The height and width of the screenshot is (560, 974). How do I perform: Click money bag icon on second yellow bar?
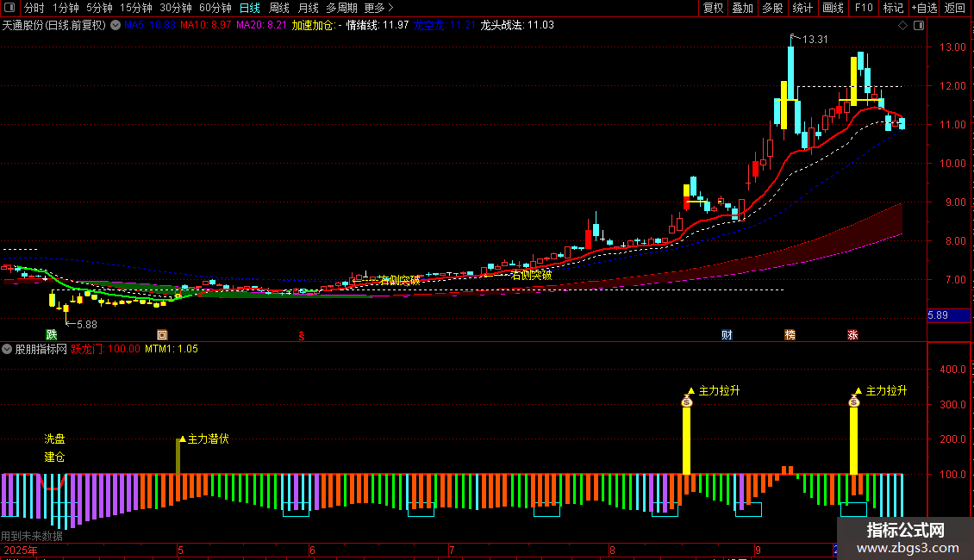pos(854,401)
